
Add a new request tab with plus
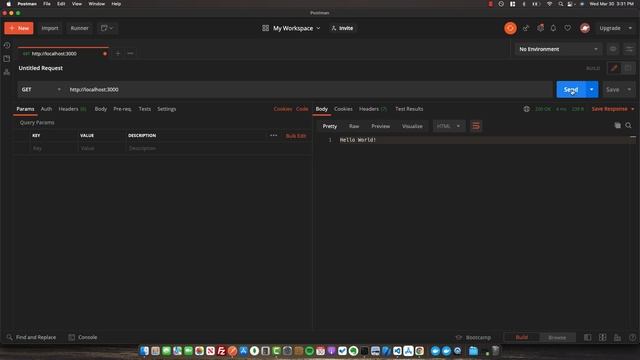(118, 53)
